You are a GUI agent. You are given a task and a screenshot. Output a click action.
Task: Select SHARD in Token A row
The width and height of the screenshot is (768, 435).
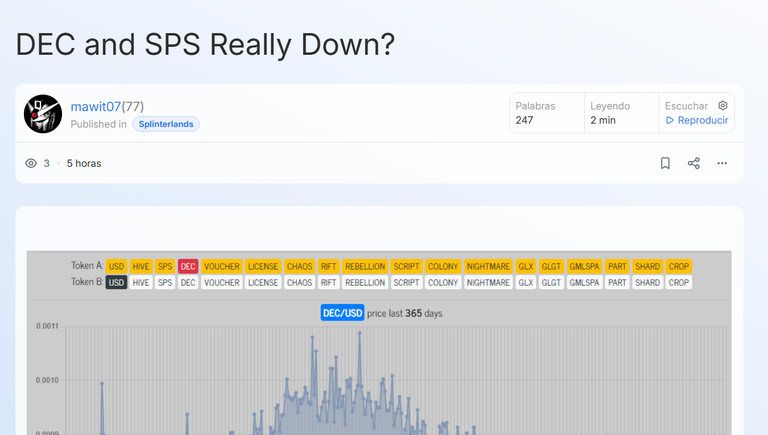coord(648,266)
